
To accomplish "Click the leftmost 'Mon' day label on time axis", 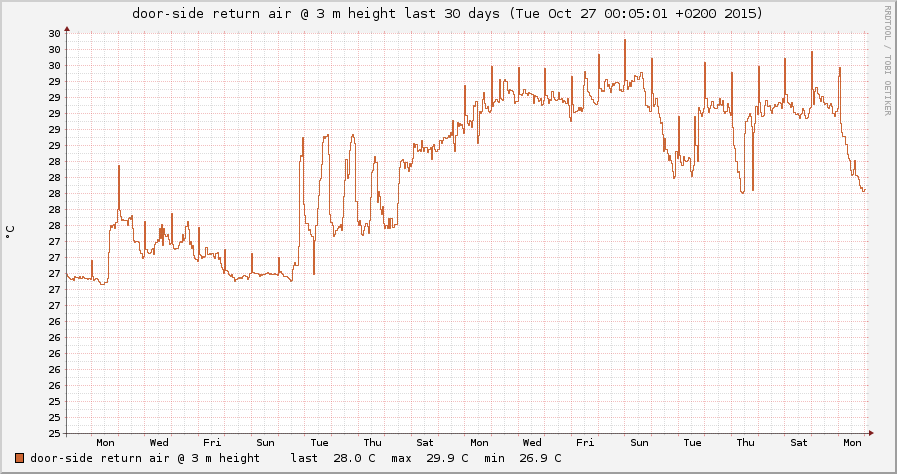I will click(x=105, y=443).
